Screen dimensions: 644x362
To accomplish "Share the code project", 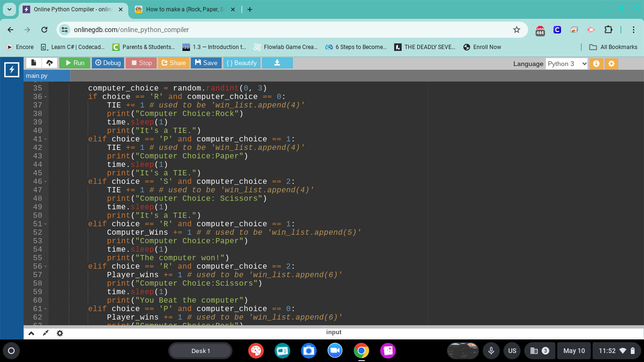I will 173,63.
